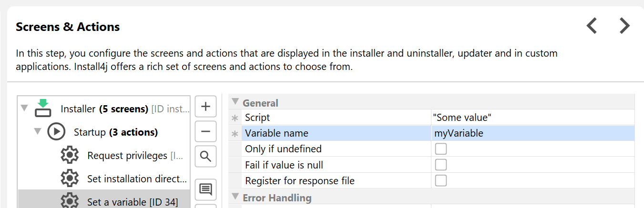Click the remove (minus) button

(x=206, y=131)
